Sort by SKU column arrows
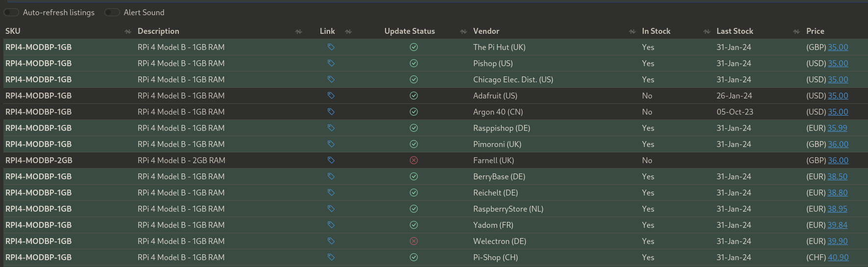 click(x=128, y=31)
